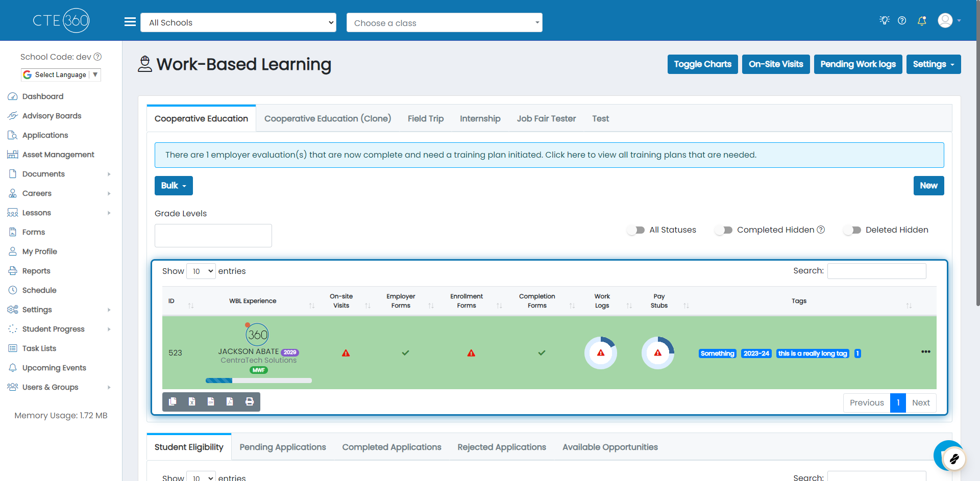980x481 pixels.
Task: Click the School Code help icon
Action: (98, 57)
